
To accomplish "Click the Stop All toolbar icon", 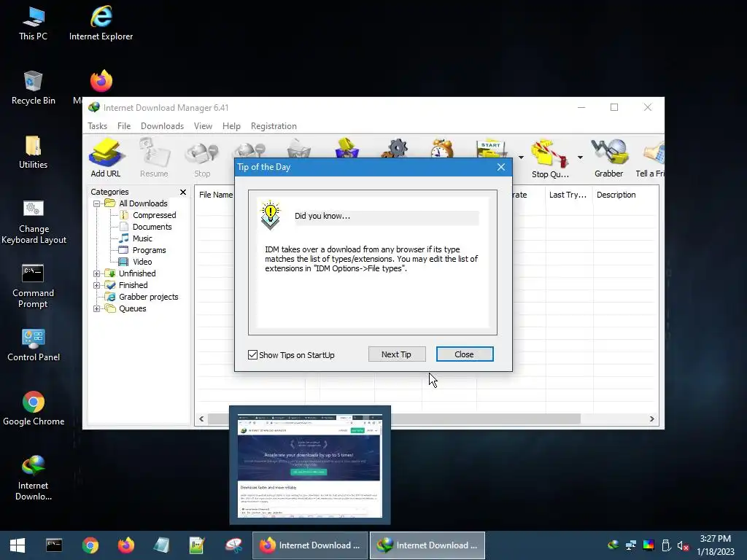I will point(249,150).
